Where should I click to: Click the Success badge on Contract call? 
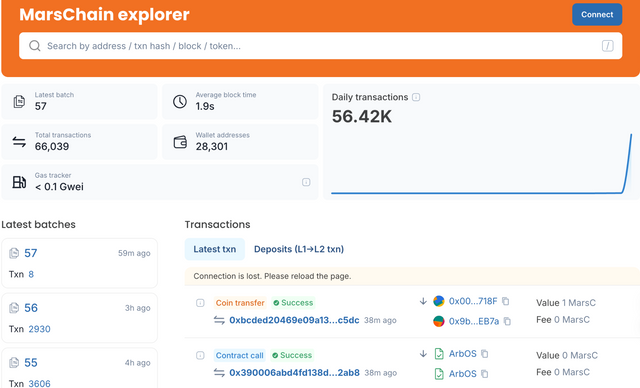pos(292,355)
